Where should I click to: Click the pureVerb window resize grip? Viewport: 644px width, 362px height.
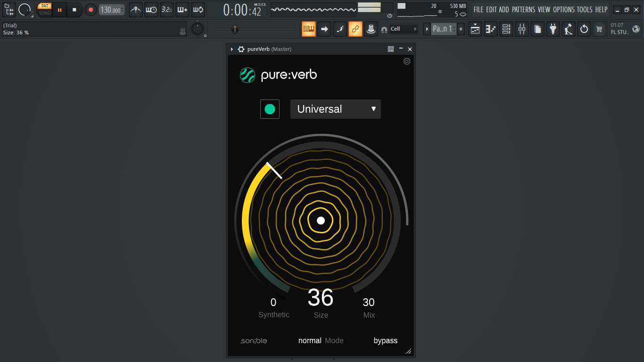click(409, 351)
